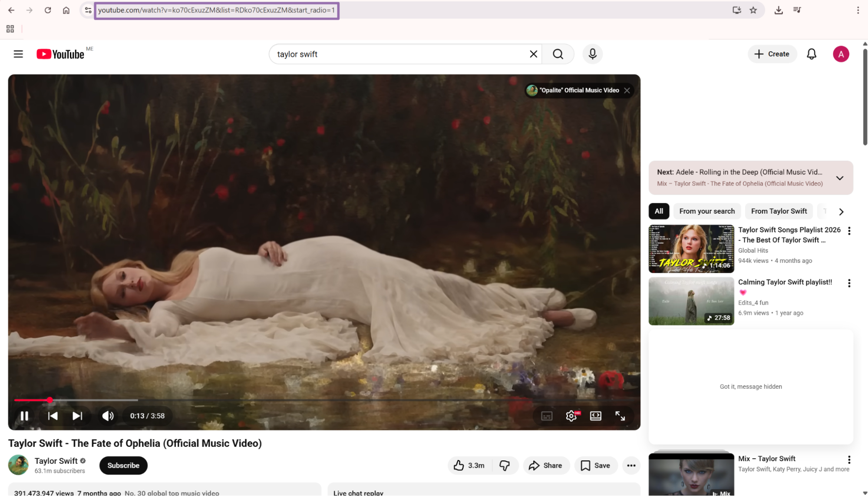This screenshot has height=496, width=868.
Task: Click the video title text
Action: [x=135, y=443]
